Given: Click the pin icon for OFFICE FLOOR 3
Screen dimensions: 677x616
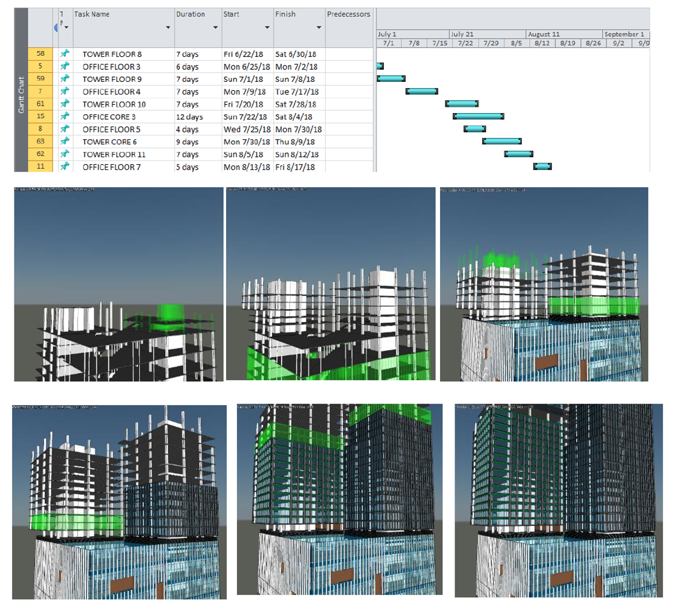Looking at the screenshot, I should [x=67, y=67].
